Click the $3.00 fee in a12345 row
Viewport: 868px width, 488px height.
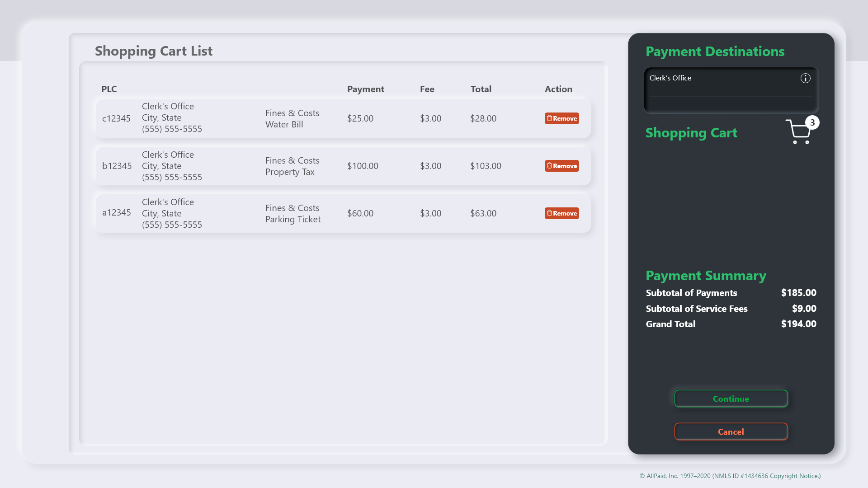point(430,213)
